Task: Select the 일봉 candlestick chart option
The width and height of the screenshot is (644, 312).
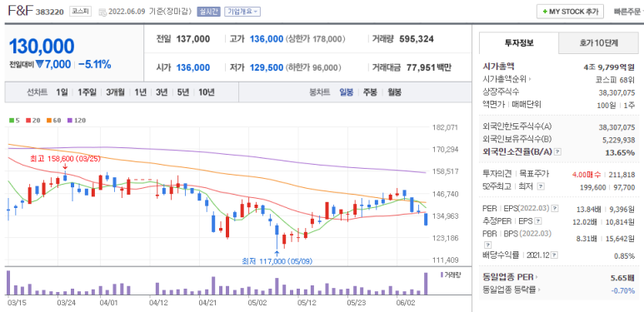Action: [x=346, y=92]
